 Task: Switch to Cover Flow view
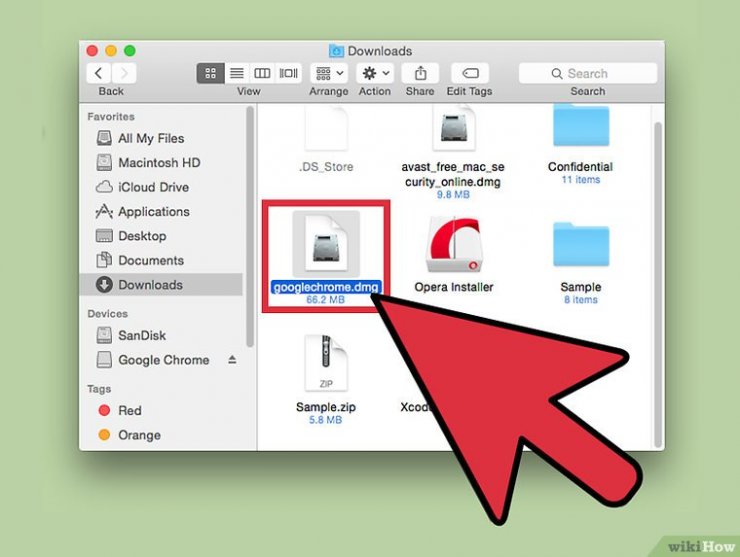(x=288, y=73)
